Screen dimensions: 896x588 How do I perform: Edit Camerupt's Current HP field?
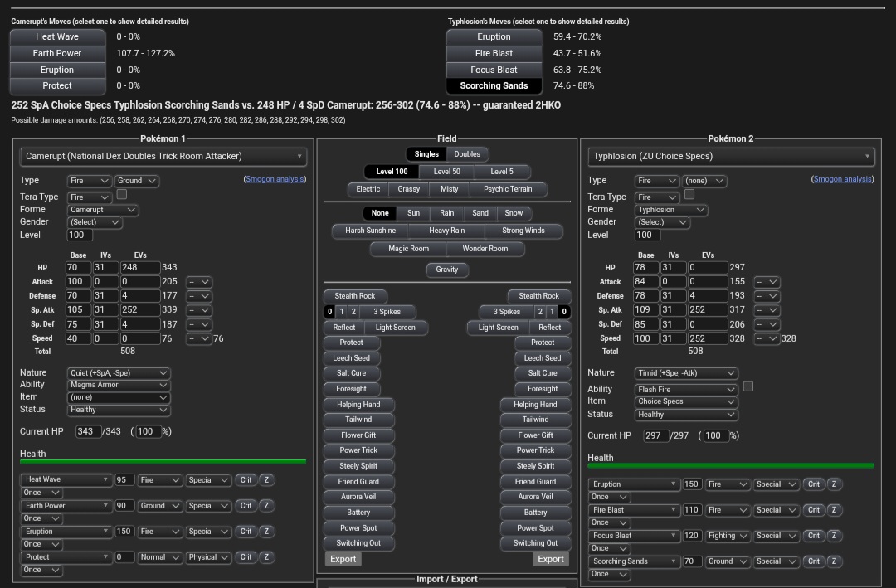click(x=88, y=431)
